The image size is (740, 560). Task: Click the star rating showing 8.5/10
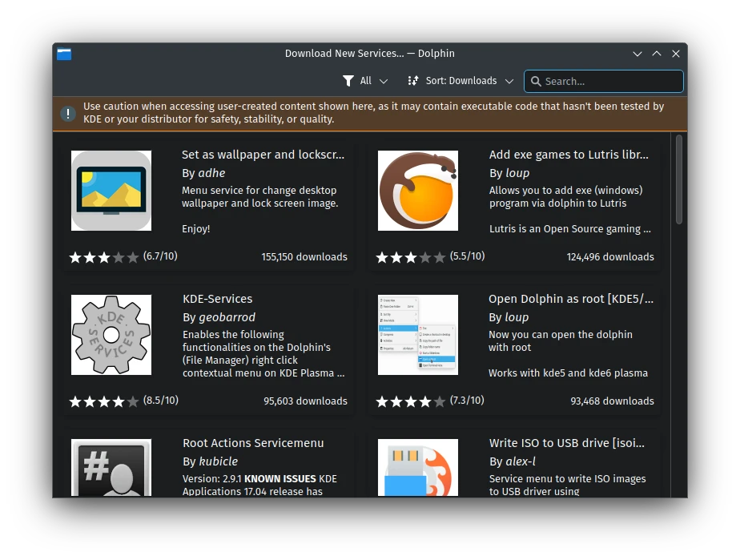point(123,401)
